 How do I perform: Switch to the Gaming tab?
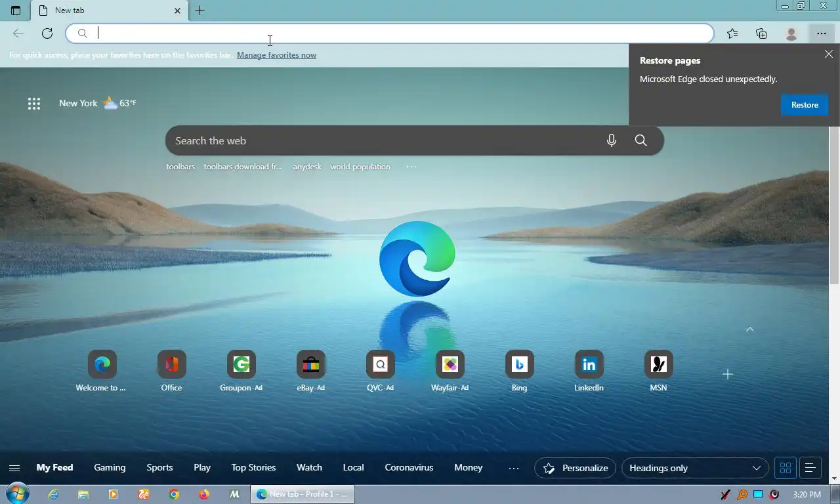tap(110, 468)
